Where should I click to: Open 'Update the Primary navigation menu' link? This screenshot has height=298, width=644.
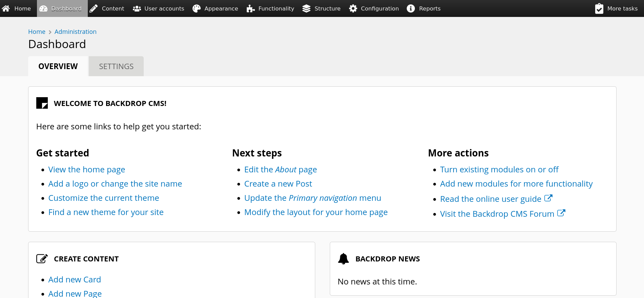pos(313,198)
